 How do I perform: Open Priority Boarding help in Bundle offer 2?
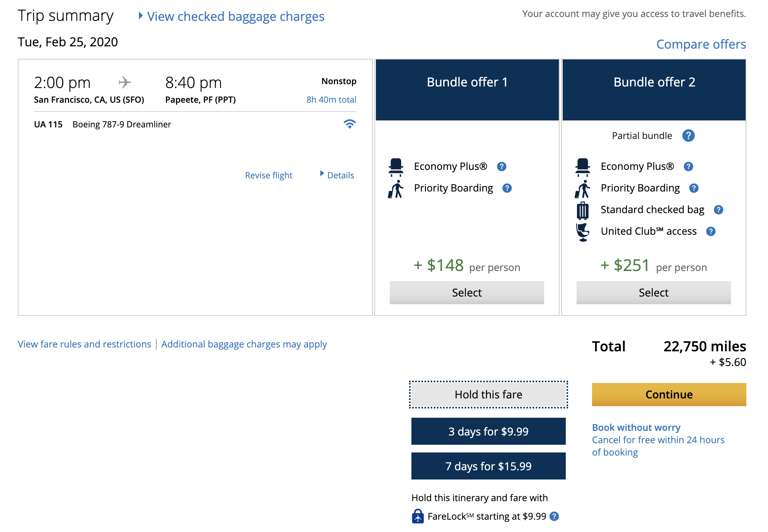(x=694, y=188)
